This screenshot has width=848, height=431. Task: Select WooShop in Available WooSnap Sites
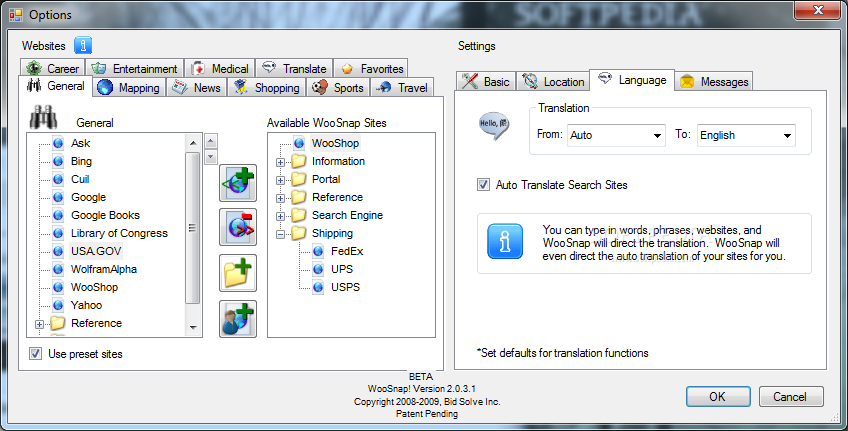coord(335,143)
